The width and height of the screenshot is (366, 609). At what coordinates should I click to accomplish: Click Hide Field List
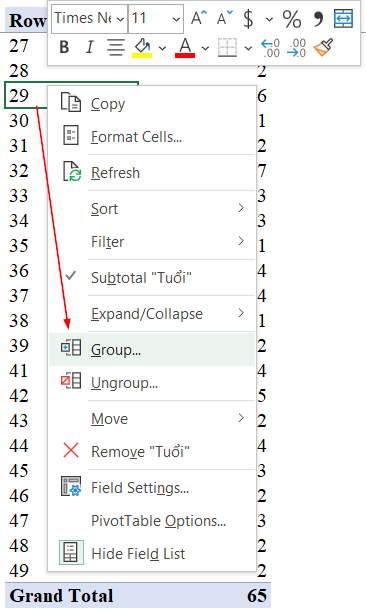152,553
